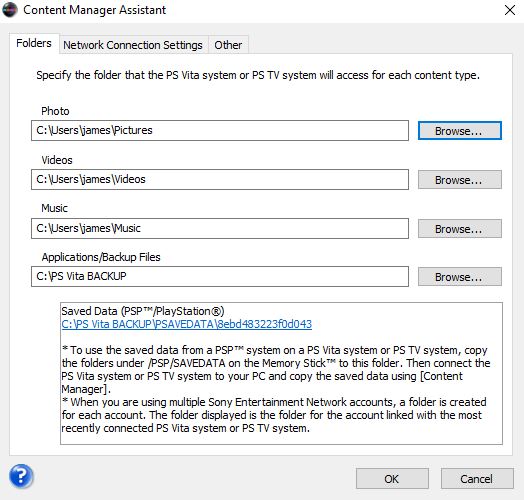Switch to the Folders tab
Screen dimensions: 524x500
coord(34,43)
